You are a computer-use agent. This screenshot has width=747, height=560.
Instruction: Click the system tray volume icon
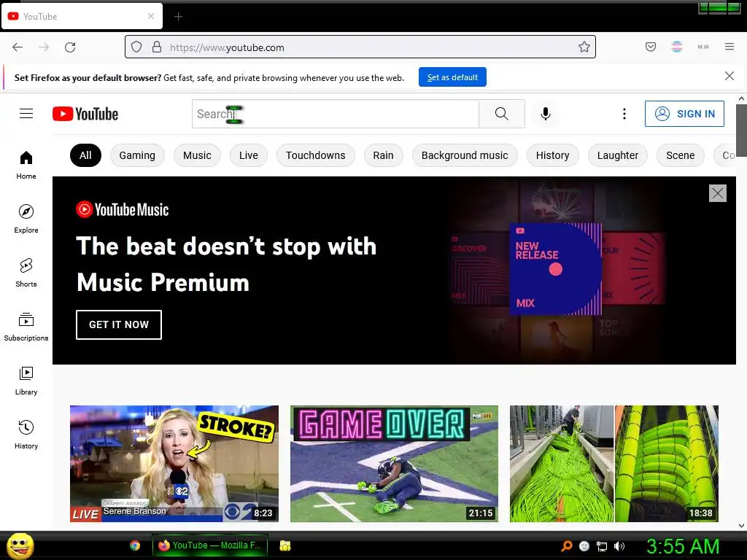(619, 546)
